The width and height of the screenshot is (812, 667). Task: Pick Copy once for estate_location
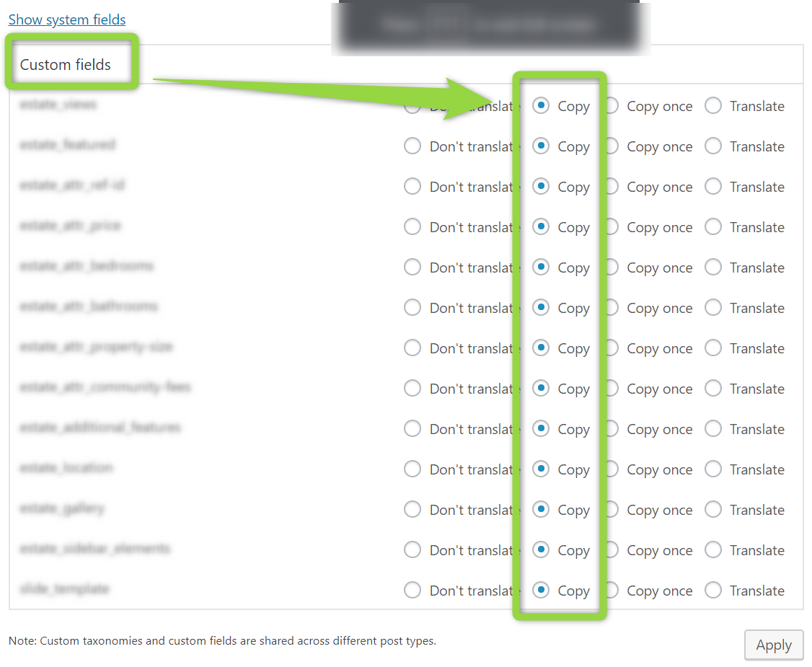pos(612,469)
